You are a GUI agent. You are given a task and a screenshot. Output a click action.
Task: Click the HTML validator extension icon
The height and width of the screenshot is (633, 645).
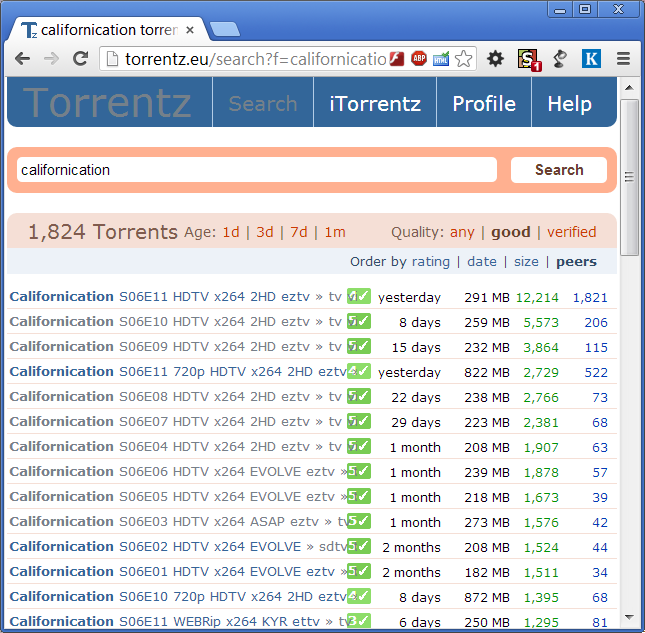(441, 59)
